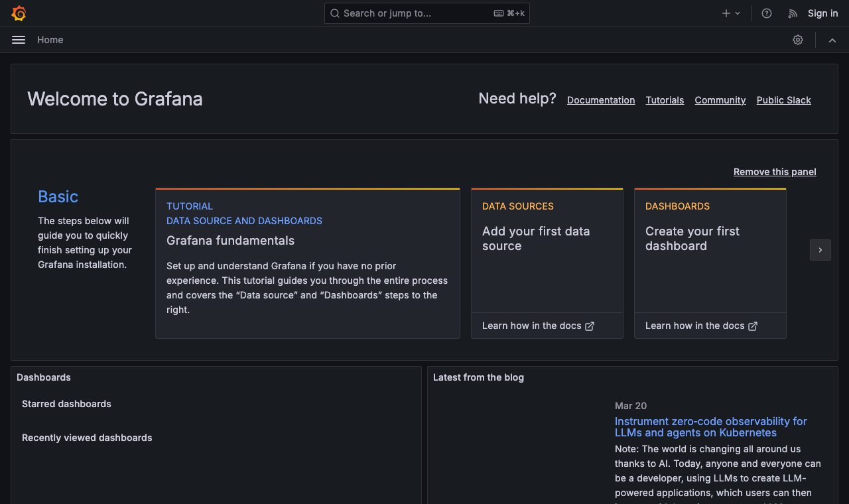Open the Tutorials help menu item

[x=665, y=100]
